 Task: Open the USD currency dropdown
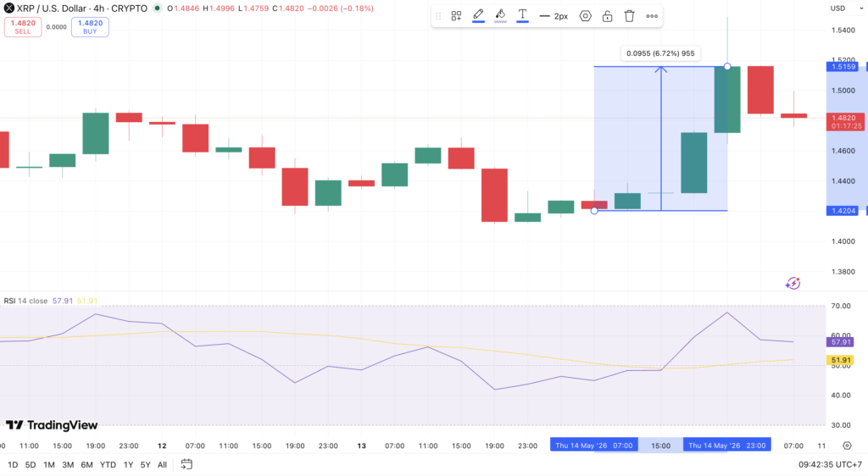click(847, 8)
